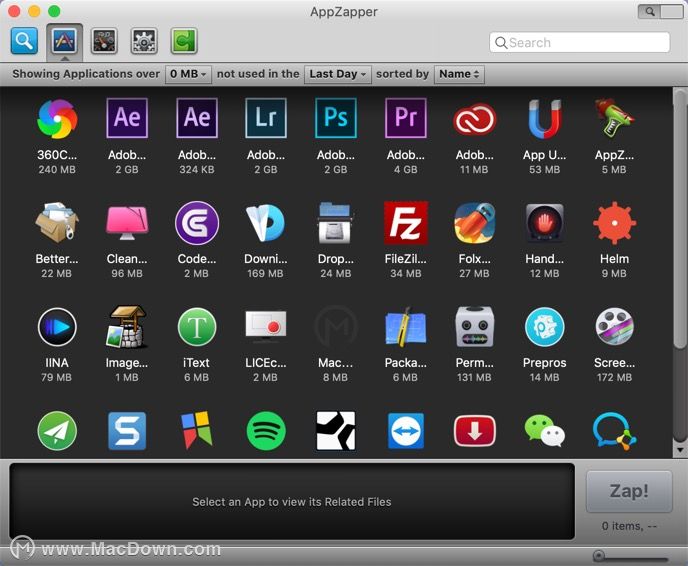Select the Adobe Premiere Pro app icon
The height and width of the screenshot is (566, 688).
(405, 118)
